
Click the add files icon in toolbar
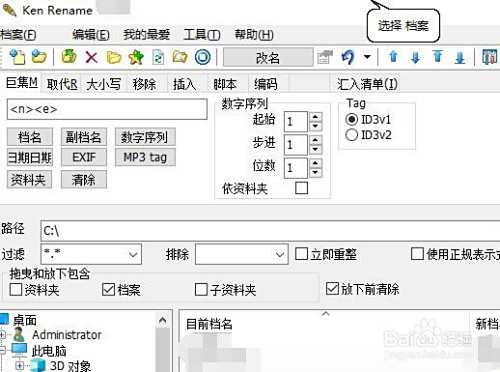17,57
